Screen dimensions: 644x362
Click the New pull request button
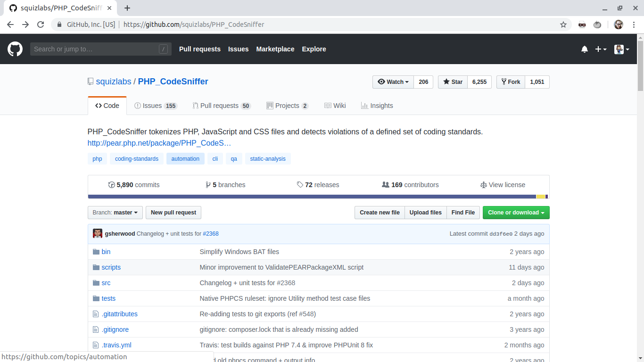point(173,213)
